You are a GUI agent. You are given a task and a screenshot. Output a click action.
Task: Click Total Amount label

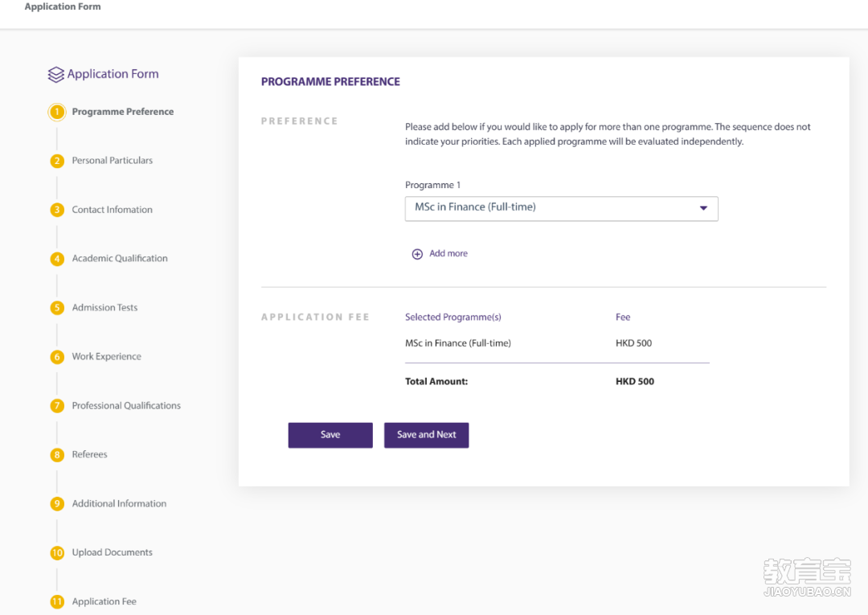(436, 381)
